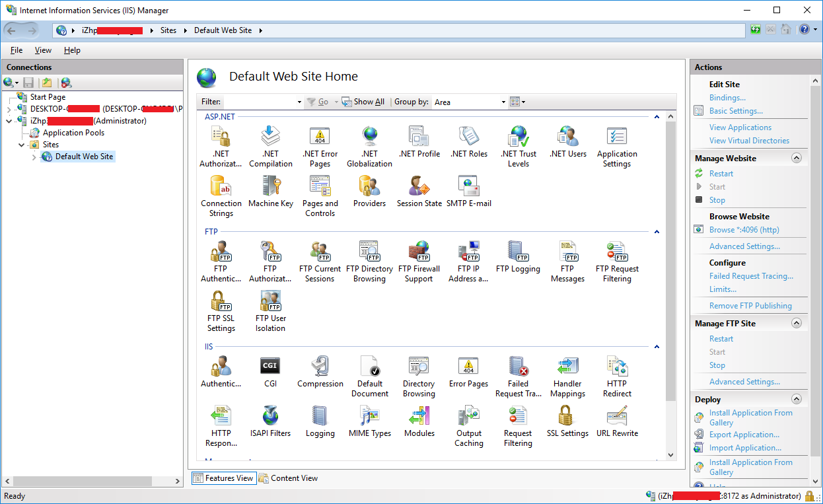Open the view mode icon dropdown

coord(518,102)
